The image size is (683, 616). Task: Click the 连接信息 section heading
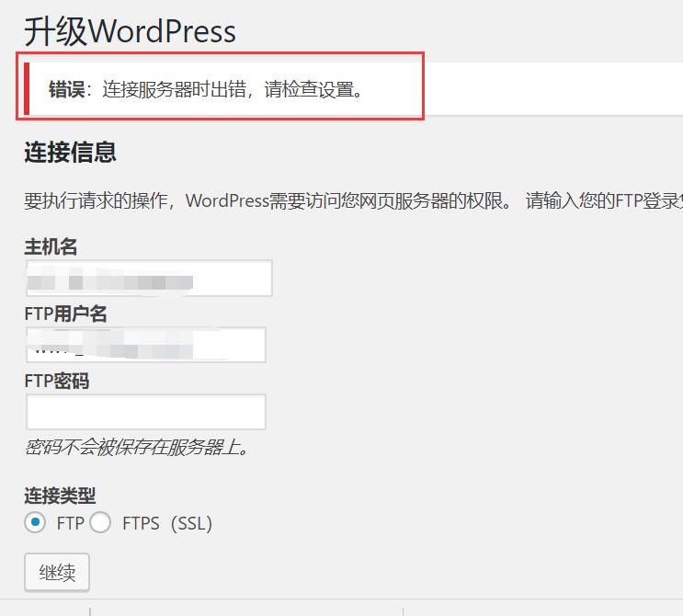click(x=70, y=152)
